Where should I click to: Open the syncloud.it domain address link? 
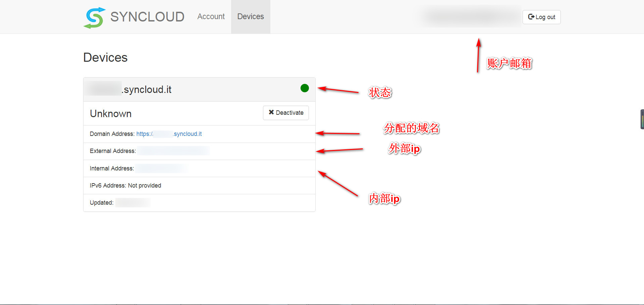(x=169, y=134)
